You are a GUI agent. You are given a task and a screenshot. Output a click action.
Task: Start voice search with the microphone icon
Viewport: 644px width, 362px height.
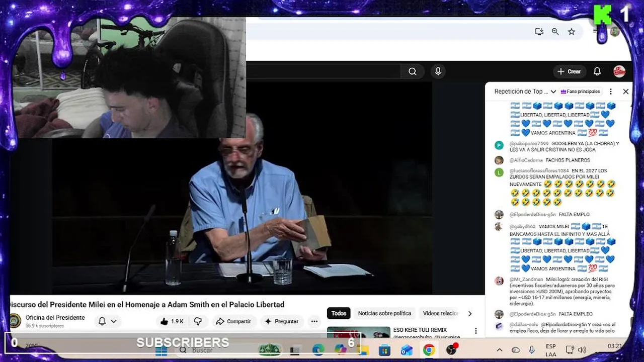click(x=438, y=71)
